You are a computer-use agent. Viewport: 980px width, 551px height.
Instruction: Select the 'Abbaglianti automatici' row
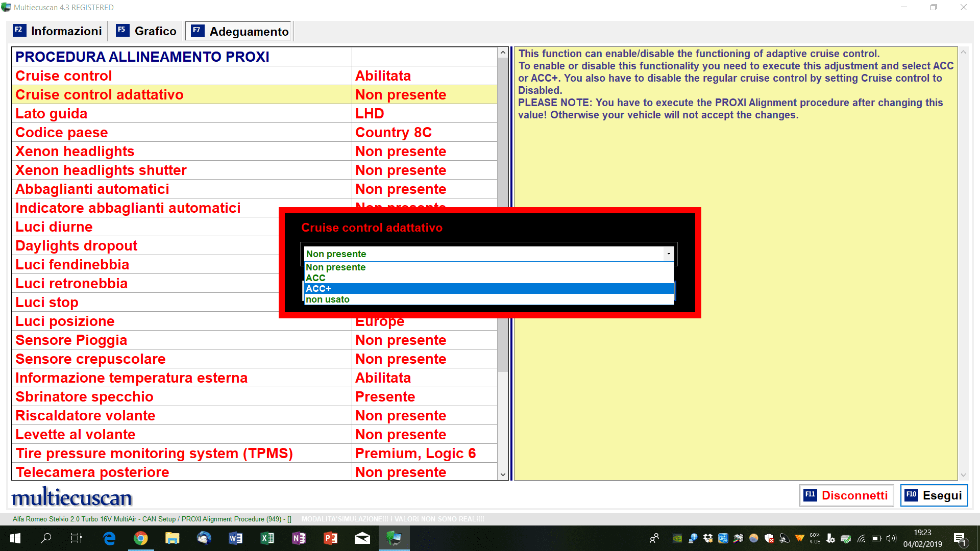point(255,189)
